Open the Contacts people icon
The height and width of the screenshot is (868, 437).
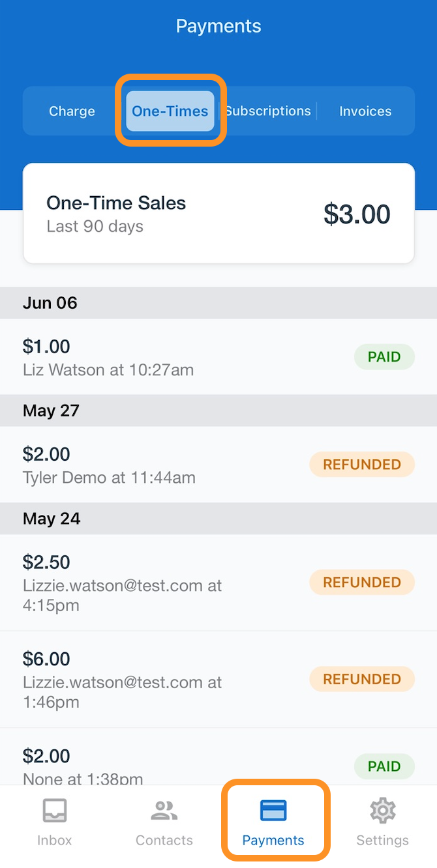164,811
